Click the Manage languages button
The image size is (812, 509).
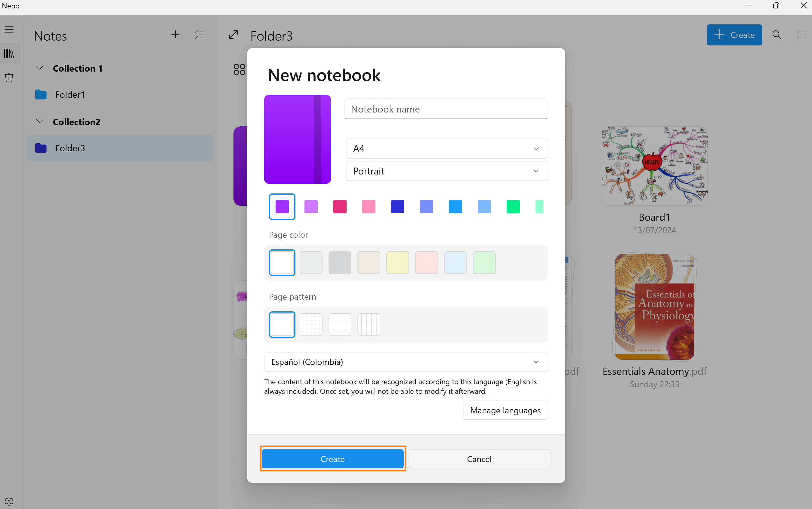505,410
